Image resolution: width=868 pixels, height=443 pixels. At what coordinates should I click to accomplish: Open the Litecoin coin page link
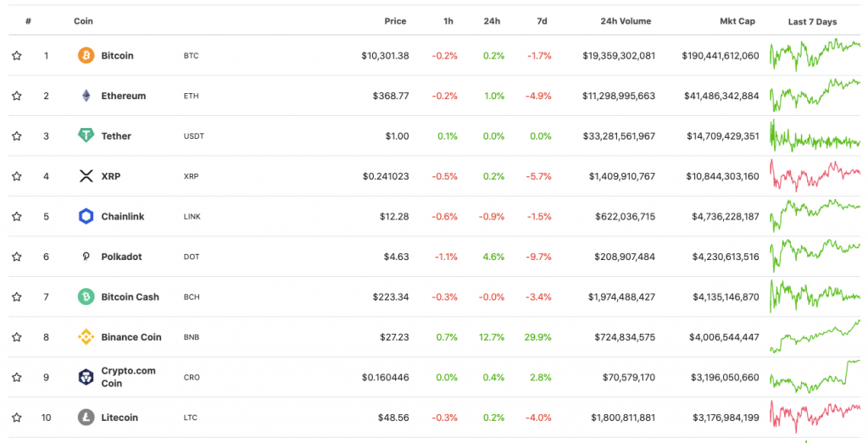(120, 418)
